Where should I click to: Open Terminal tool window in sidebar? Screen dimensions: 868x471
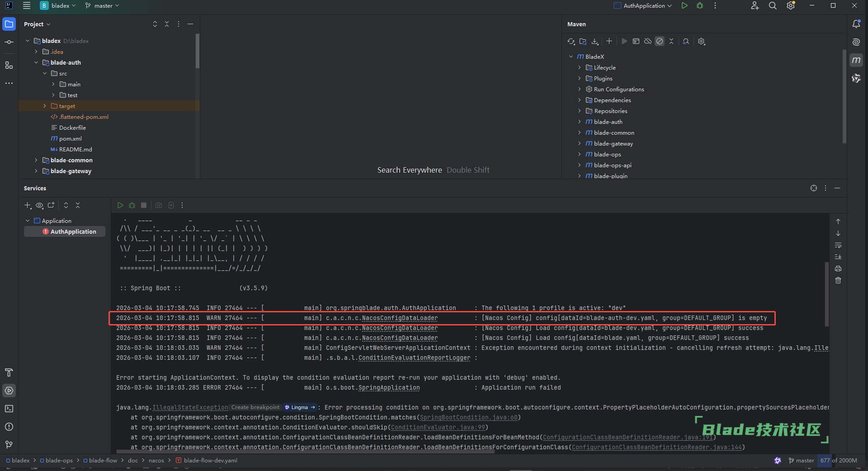pos(9,409)
